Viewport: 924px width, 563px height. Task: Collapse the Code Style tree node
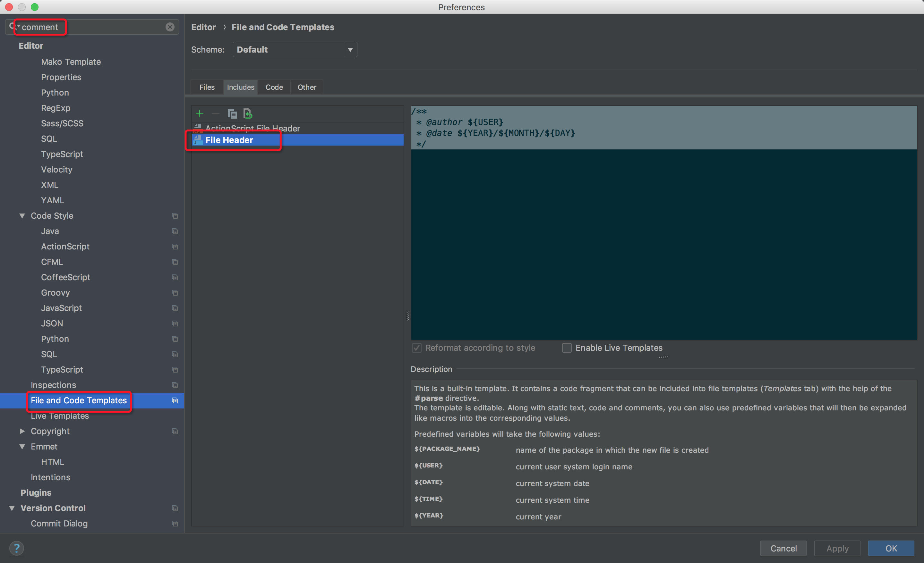click(x=22, y=216)
